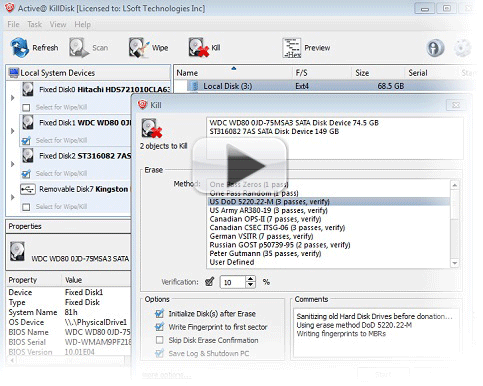483x386 pixels.
Task: Select User Defined erase method
Action: click(232, 262)
